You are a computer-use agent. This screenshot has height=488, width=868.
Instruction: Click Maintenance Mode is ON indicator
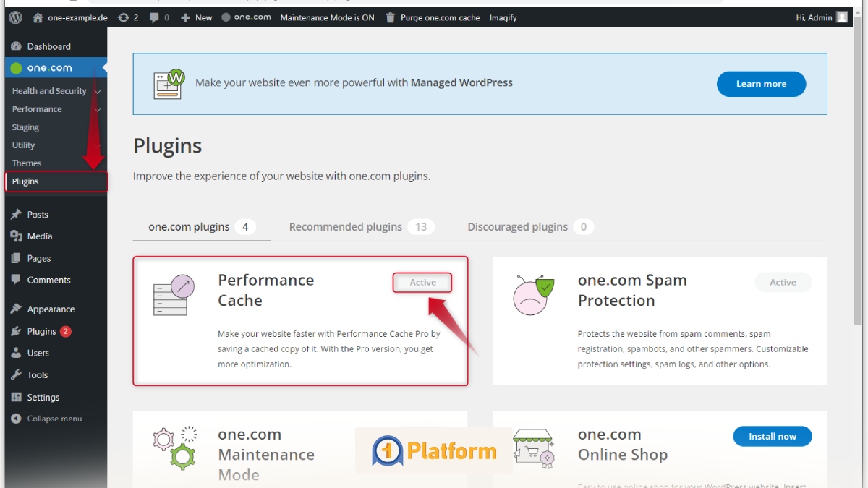(x=327, y=17)
